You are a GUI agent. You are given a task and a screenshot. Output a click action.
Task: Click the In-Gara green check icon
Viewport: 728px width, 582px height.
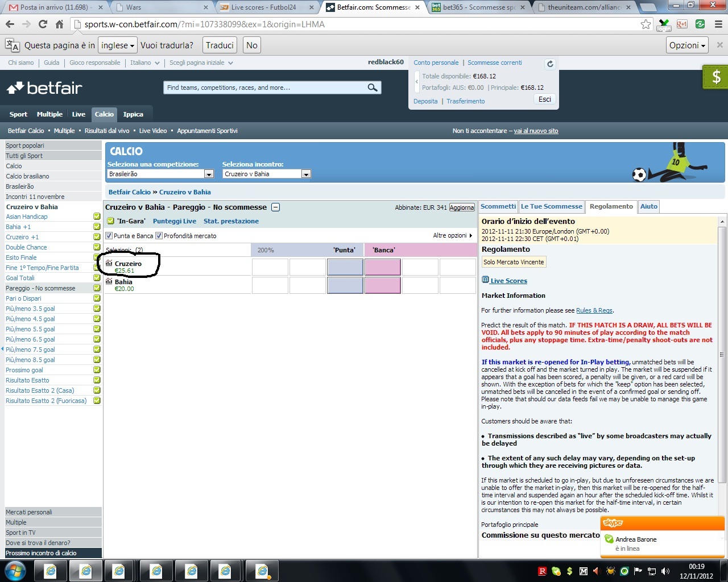click(x=110, y=221)
